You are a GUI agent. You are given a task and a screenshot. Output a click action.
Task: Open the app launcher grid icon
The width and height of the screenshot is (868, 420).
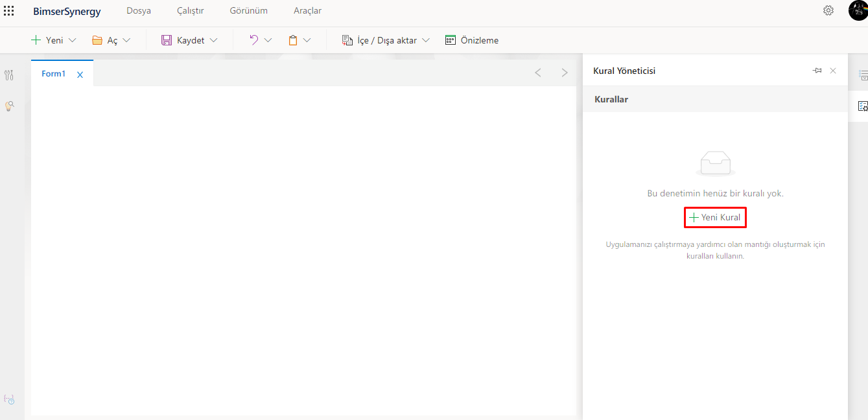tap(9, 11)
